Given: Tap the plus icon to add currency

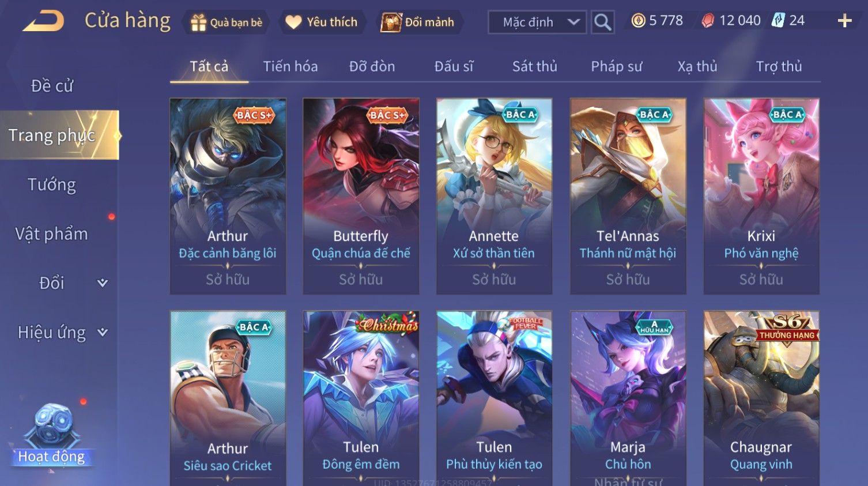Looking at the screenshot, I should pyautogui.click(x=844, y=21).
